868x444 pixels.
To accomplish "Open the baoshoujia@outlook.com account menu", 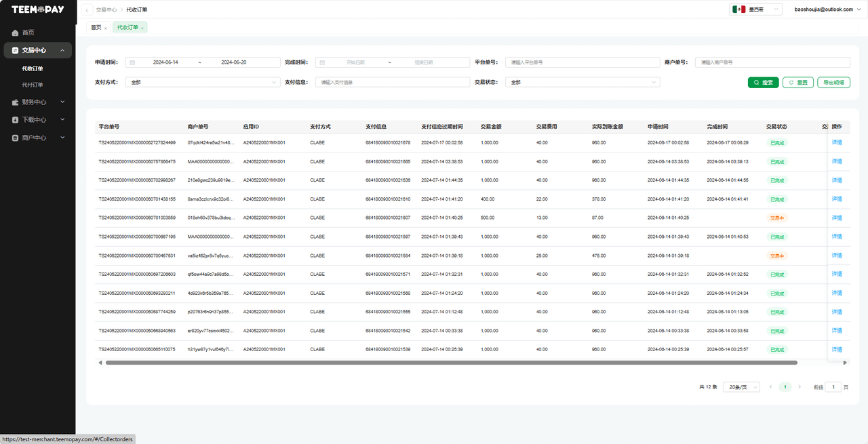I will 828,9.
